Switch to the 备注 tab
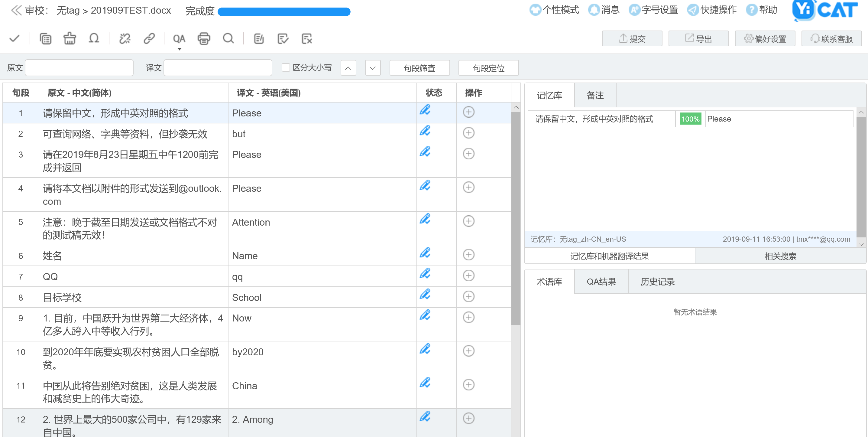Screen dimensions: 868x437 (x=595, y=96)
